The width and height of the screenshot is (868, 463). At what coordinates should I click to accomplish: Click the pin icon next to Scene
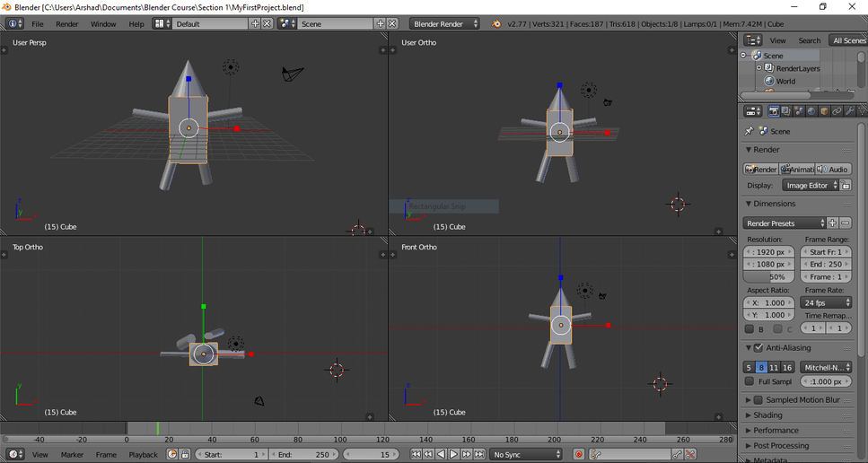(x=750, y=131)
